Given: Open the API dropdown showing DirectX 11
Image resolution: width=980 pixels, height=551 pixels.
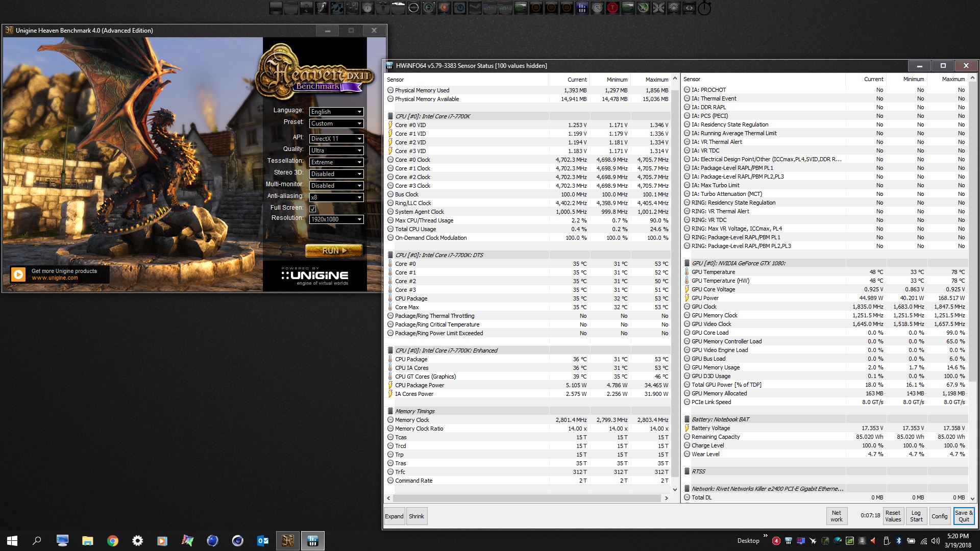Looking at the screenshot, I should coord(336,139).
